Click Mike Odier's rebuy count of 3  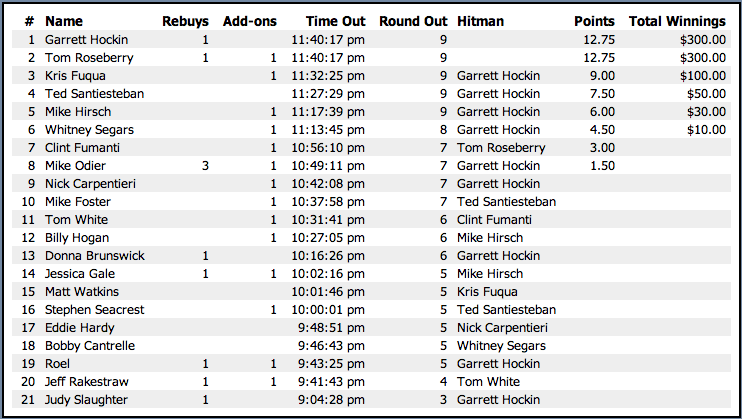[205, 165]
